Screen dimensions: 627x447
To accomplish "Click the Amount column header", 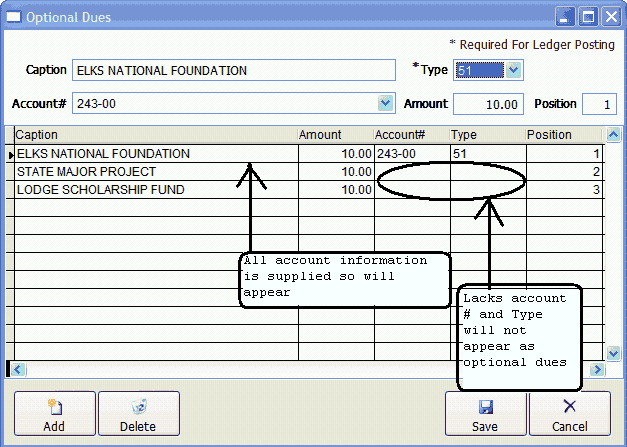I will click(x=335, y=135).
